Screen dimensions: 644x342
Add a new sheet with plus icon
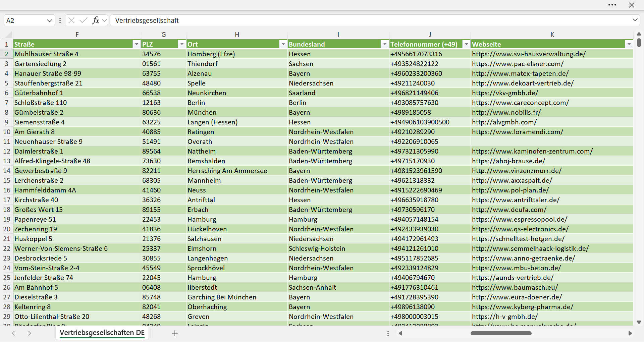[x=175, y=333]
